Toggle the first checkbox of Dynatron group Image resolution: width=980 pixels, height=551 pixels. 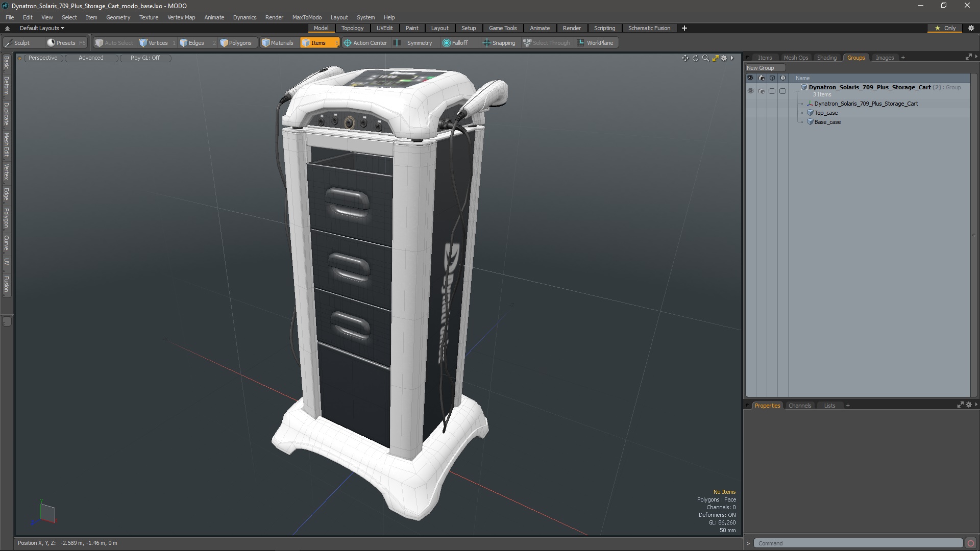[772, 91]
